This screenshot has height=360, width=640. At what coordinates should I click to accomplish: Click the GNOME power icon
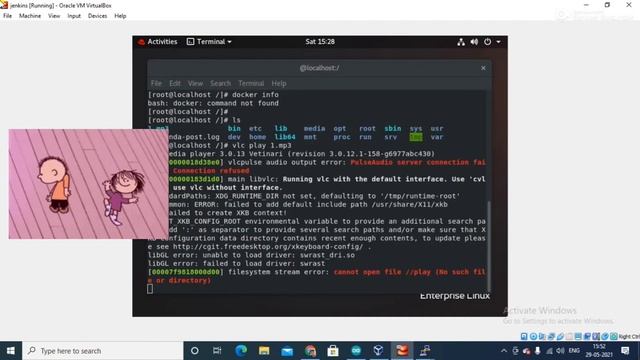pyautogui.click(x=487, y=42)
